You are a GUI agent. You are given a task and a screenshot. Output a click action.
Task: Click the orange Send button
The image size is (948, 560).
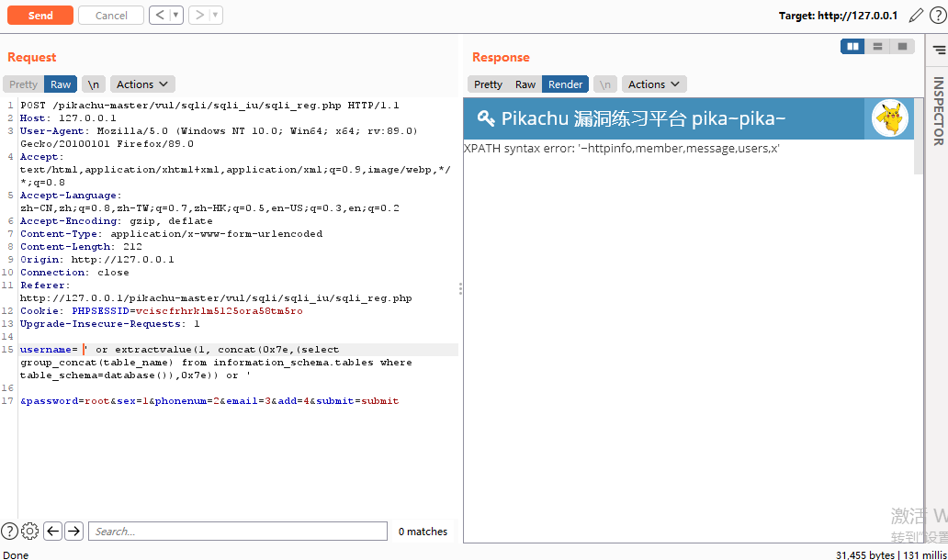(x=40, y=15)
